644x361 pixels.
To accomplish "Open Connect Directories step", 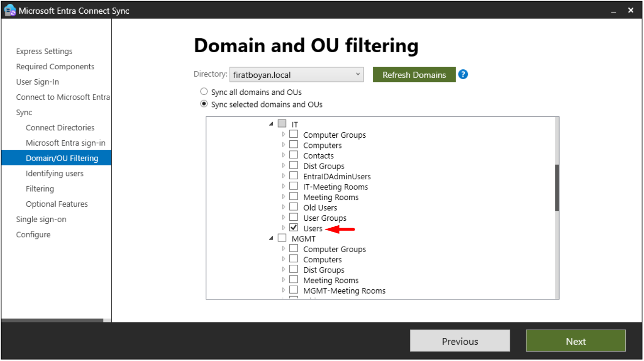I will 60,127.
